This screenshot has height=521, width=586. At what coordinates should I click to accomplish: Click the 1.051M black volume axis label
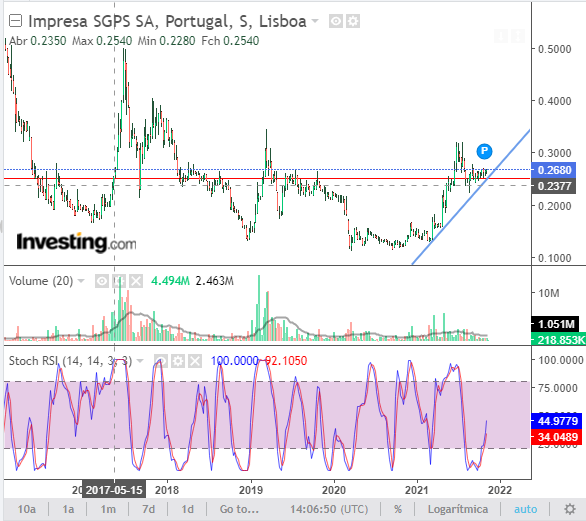pos(555,324)
